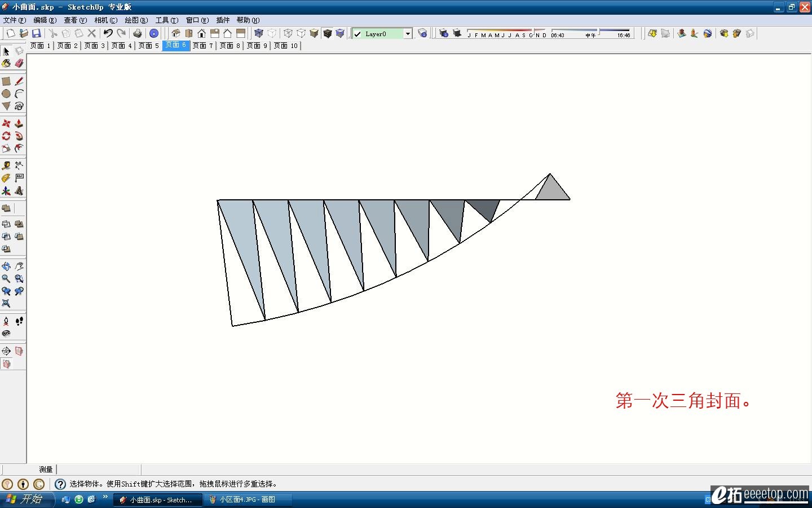The image size is (812, 508).
Task: Select the Push/Pull tool
Action: click(x=19, y=124)
